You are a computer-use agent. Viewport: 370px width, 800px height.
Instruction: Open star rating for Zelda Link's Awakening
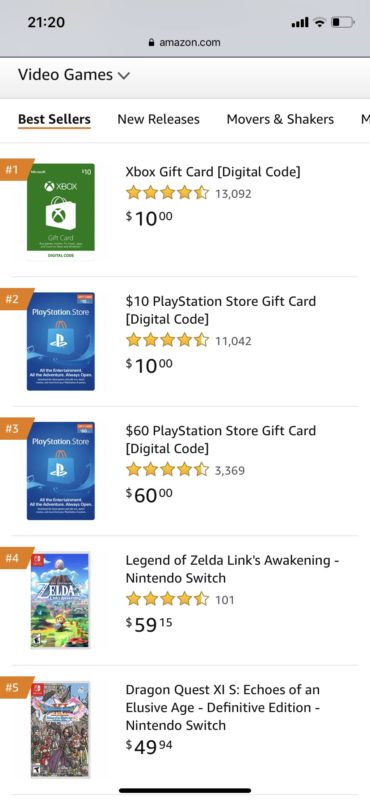click(x=168, y=599)
